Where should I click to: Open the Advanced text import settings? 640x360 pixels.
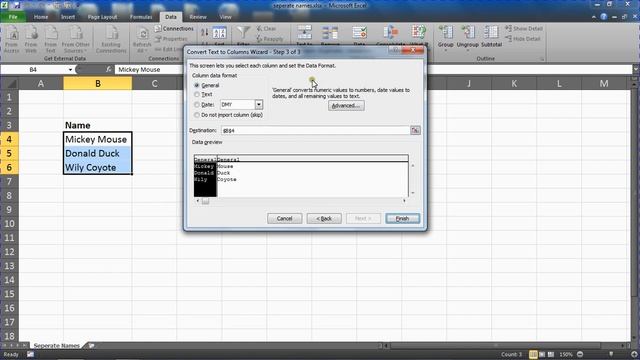click(x=346, y=106)
